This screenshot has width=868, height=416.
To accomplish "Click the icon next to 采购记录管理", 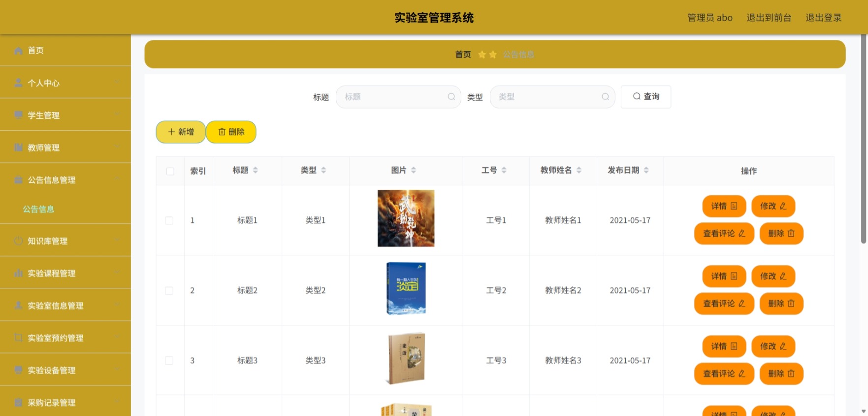I will [x=18, y=403].
